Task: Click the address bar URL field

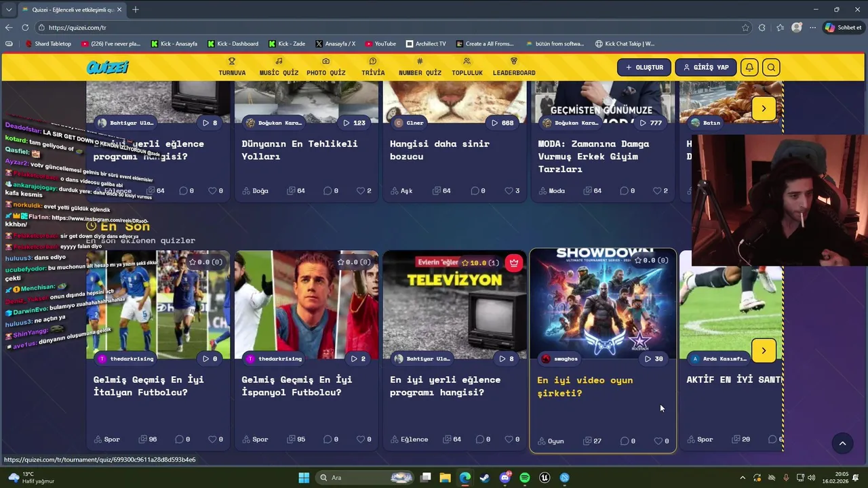Action: (x=393, y=28)
